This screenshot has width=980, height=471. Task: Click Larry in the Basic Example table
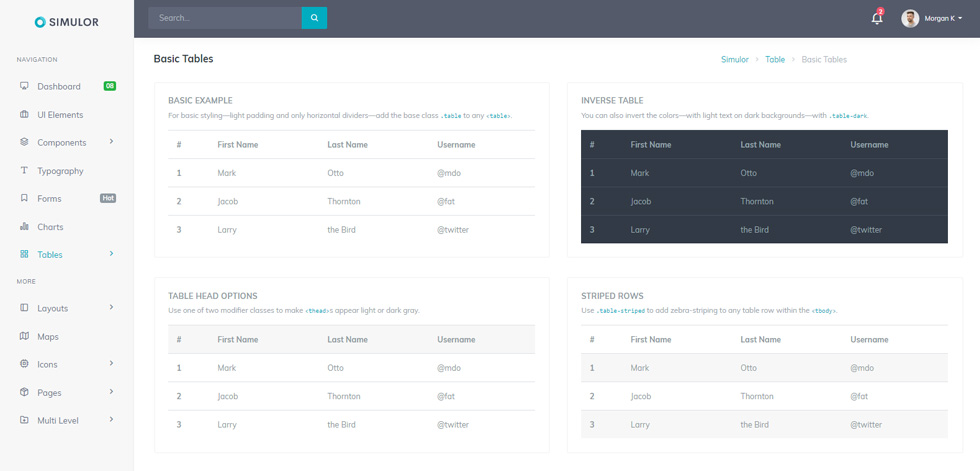(x=227, y=229)
